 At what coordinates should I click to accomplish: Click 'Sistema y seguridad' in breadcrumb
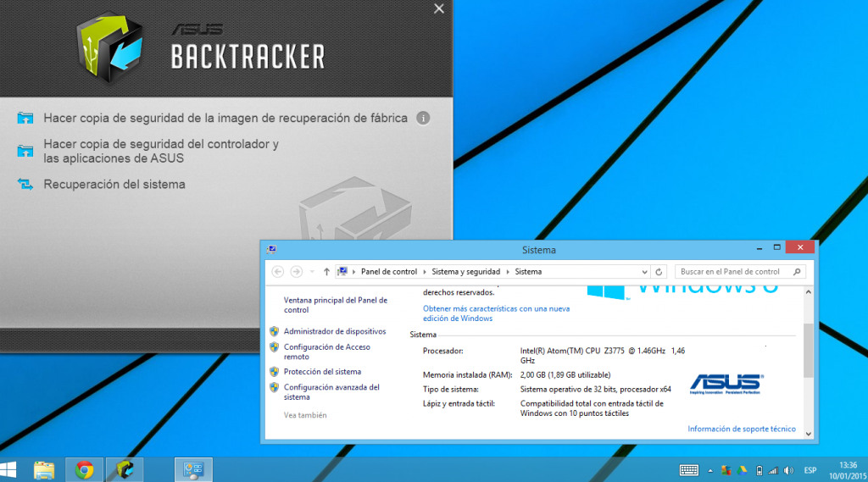point(466,272)
